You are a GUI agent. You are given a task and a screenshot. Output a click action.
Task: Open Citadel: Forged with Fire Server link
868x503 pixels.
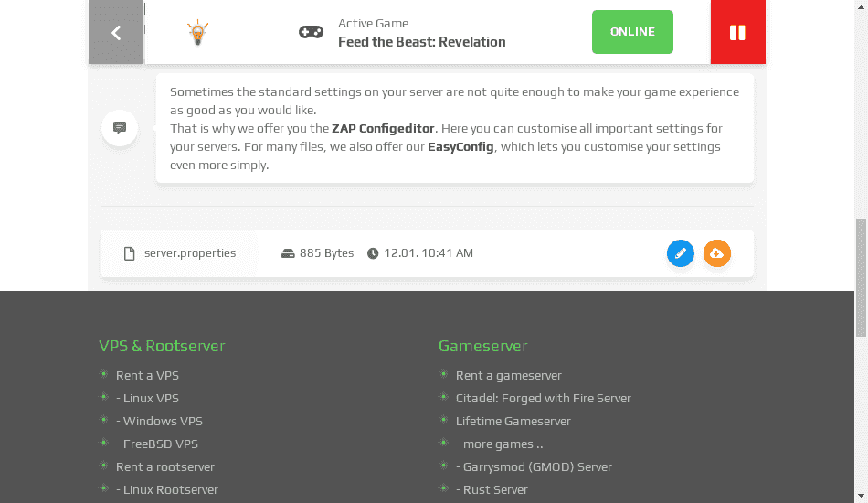pos(544,398)
